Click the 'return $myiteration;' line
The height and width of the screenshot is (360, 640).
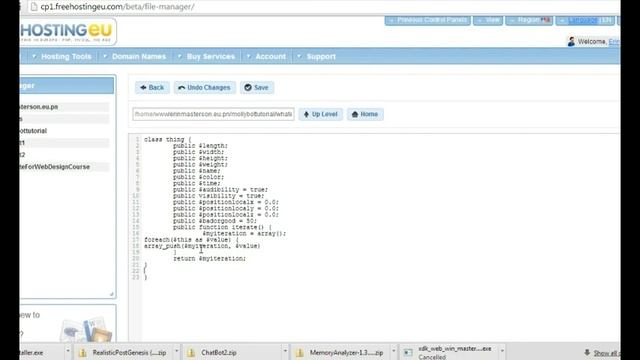[x=209, y=258]
